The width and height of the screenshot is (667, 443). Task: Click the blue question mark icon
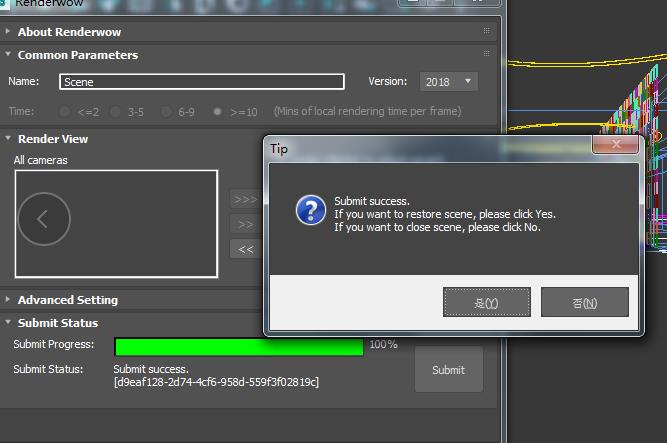coord(311,210)
